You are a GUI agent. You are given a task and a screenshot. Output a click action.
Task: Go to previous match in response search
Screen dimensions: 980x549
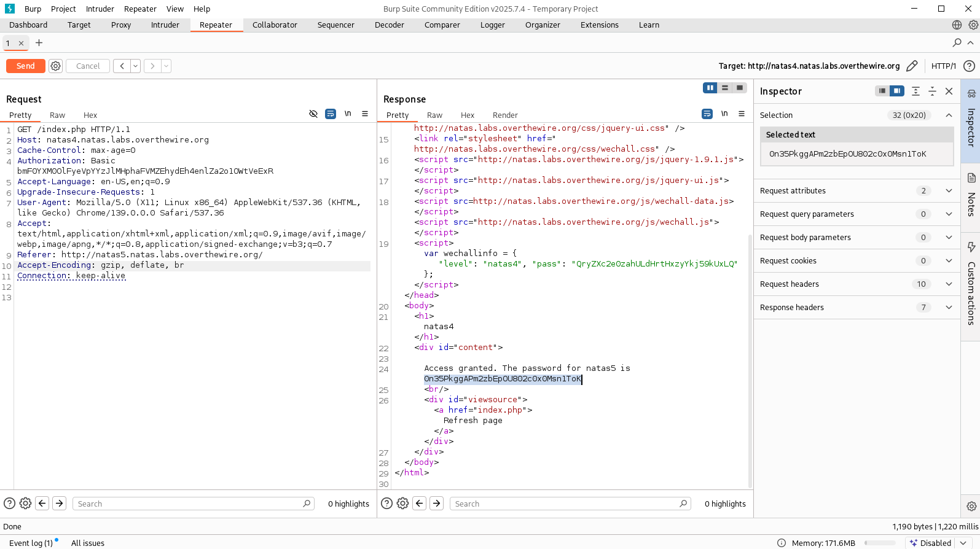click(420, 504)
